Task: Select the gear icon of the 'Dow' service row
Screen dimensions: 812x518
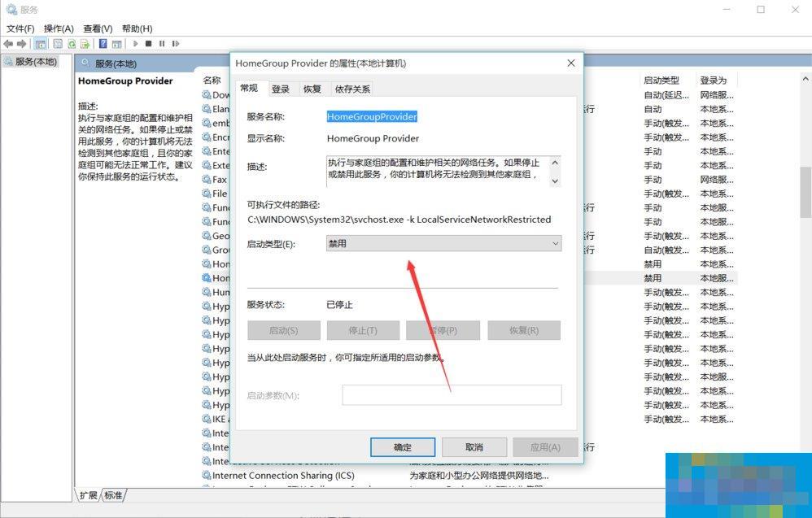Action: (x=207, y=94)
